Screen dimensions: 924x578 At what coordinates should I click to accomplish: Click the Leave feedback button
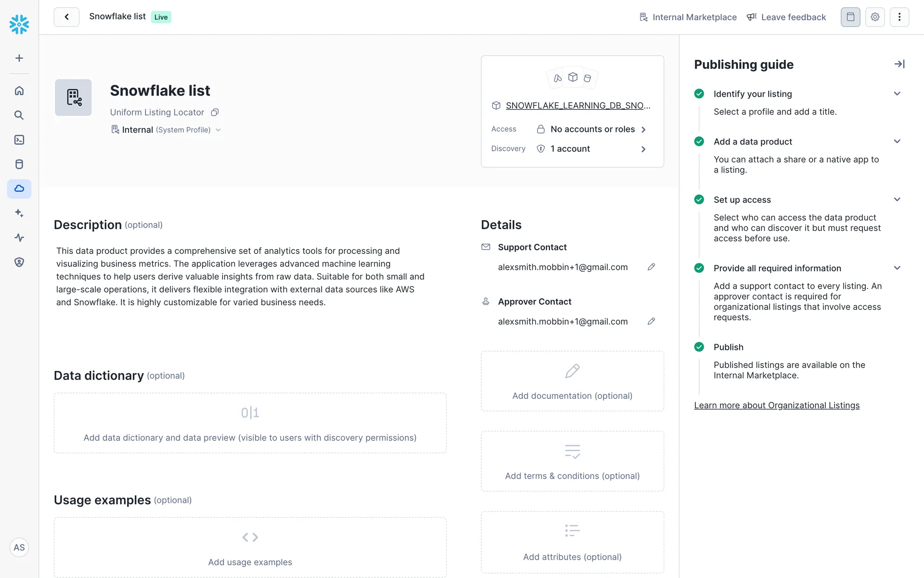[x=786, y=17]
